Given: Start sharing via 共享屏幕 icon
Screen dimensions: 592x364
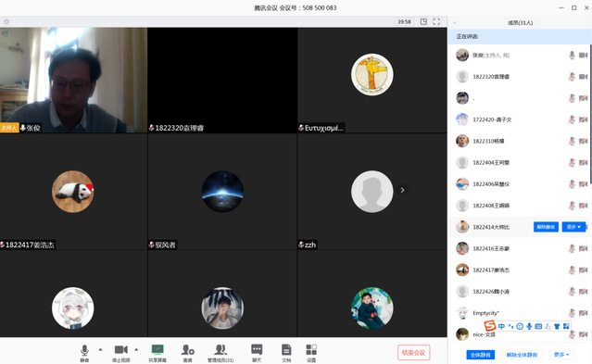Looking at the screenshot, I should point(157,353).
